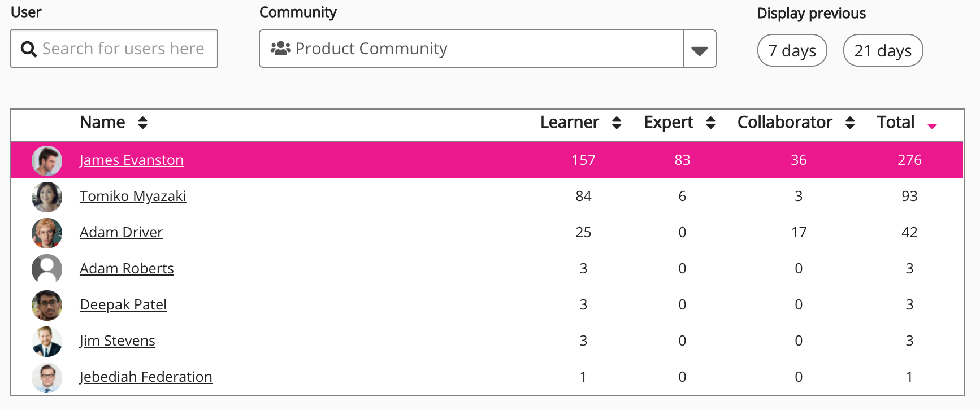980x410 pixels.
Task: Sort by Name column arrows
Action: [142, 123]
